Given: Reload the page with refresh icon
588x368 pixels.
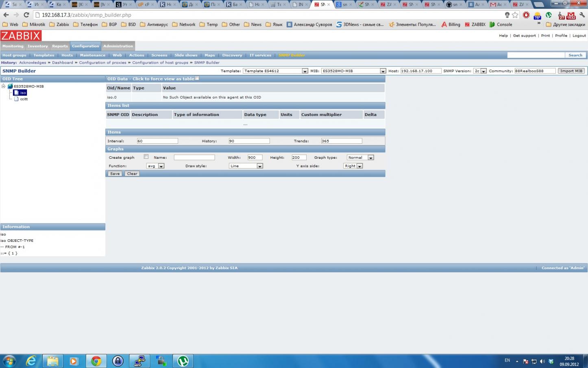Looking at the screenshot, I should [x=26, y=15].
